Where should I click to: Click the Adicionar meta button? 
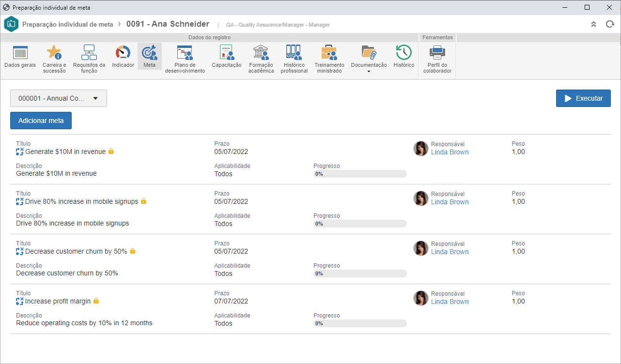pos(41,121)
